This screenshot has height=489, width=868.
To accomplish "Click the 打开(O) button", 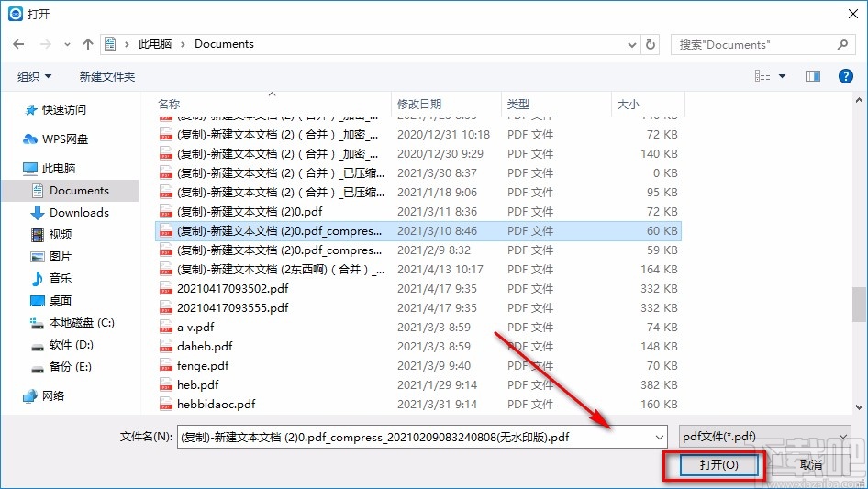I will [718, 464].
